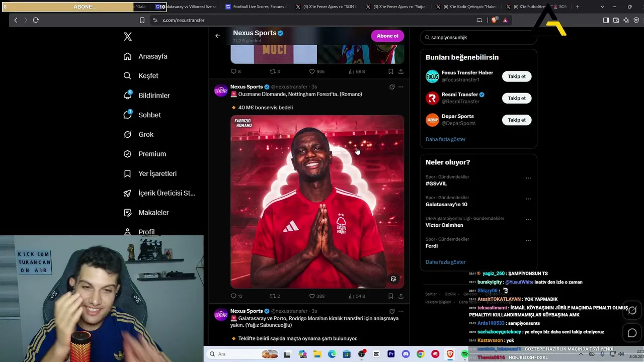View analytics of the post with 54 B views
The width and height of the screenshot is (644, 362).
click(x=357, y=296)
